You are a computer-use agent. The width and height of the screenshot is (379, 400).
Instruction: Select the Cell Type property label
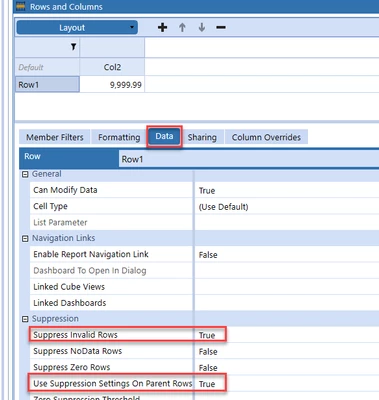click(x=50, y=206)
